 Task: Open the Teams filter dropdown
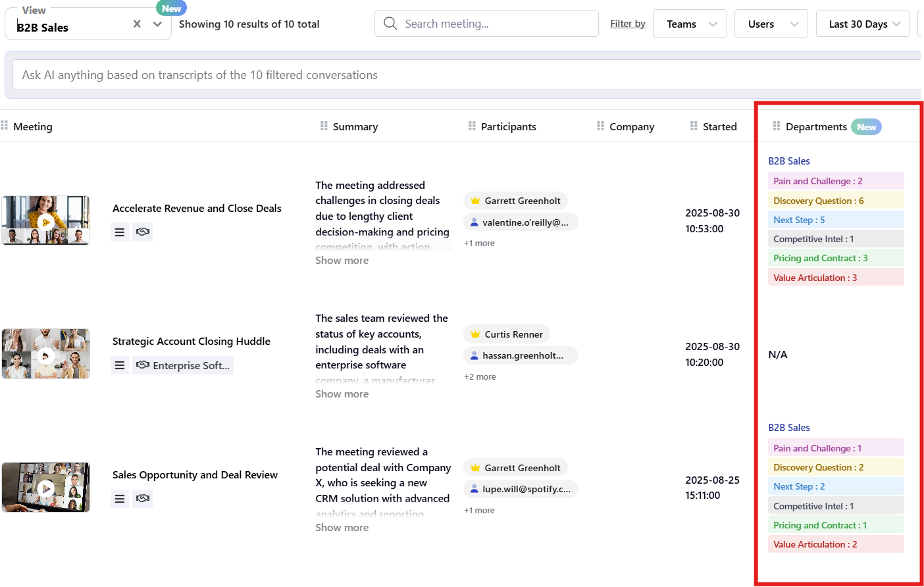[690, 24]
